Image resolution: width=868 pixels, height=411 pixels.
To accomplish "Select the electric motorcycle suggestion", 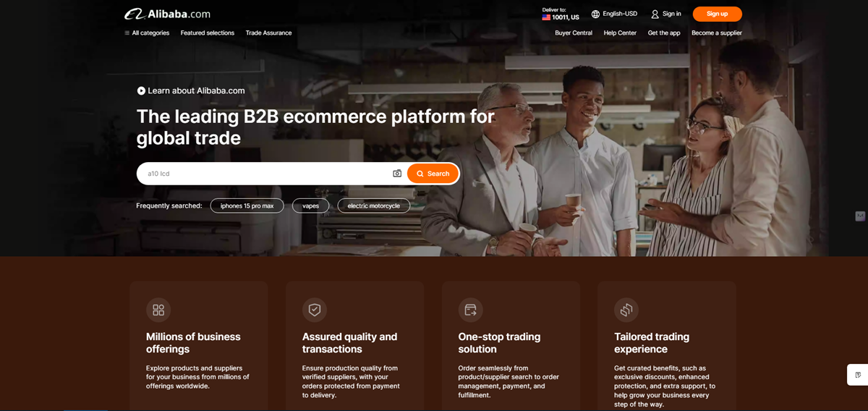I will (x=373, y=205).
